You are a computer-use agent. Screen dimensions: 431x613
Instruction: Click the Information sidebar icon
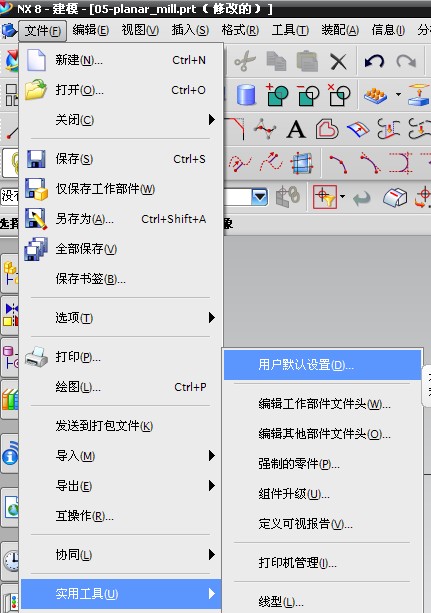10,454
